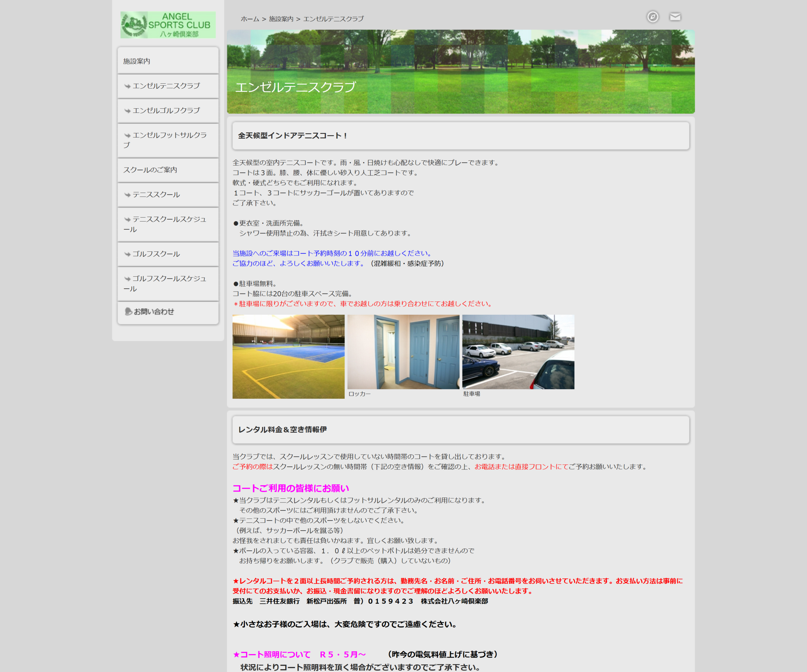This screenshot has height=672, width=807.
Task: Open the mail envelope icon
Action: click(675, 17)
